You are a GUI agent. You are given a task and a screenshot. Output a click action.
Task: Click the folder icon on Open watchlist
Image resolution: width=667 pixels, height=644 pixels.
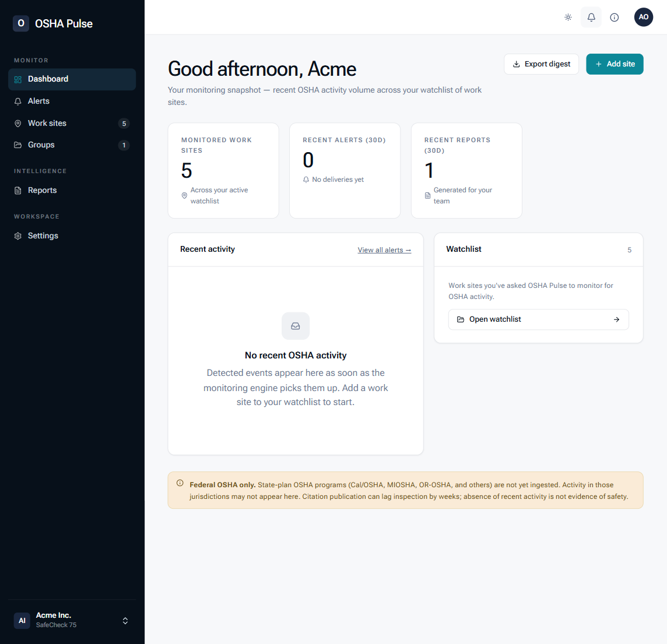pos(460,319)
